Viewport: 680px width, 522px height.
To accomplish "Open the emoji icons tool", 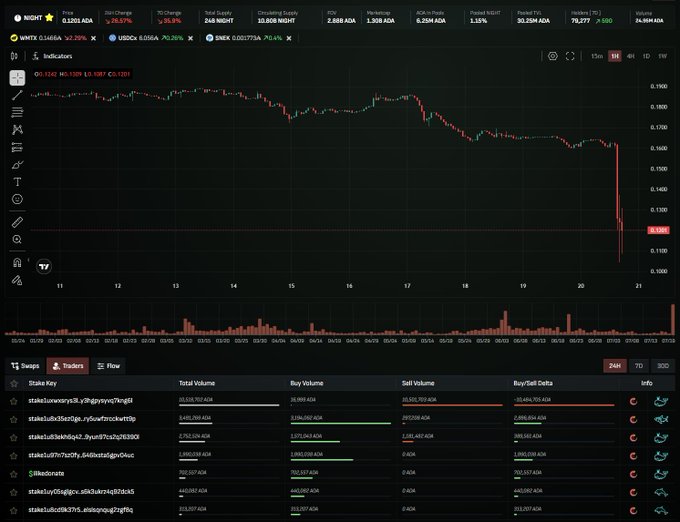I will 17,199.
